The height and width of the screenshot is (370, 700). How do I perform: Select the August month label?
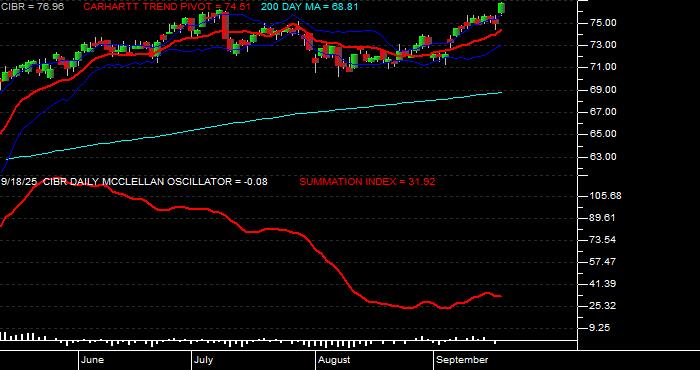click(334, 360)
